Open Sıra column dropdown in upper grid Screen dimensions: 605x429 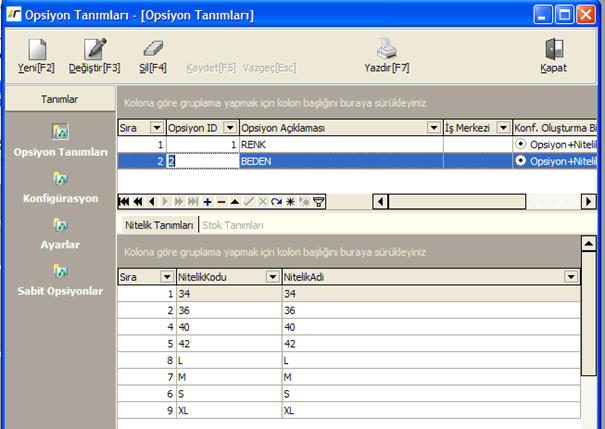coord(157,127)
